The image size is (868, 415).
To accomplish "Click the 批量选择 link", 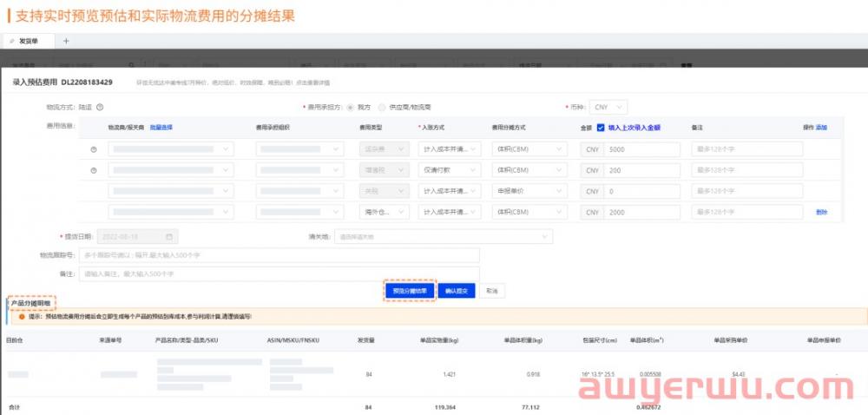I will point(161,128).
